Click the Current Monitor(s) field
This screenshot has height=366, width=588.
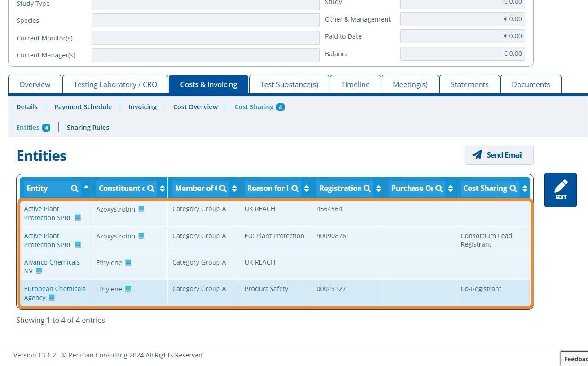[206, 38]
